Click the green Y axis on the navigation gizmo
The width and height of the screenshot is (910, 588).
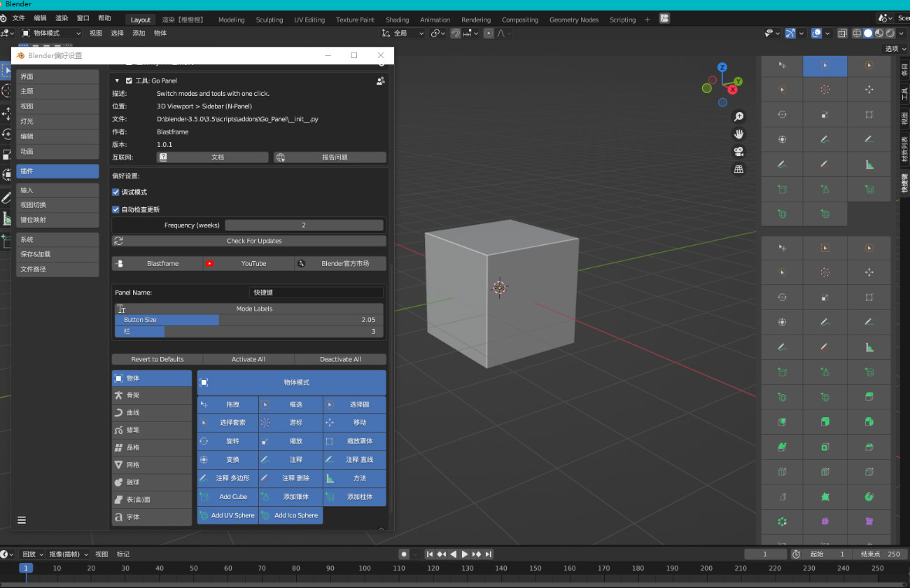(738, 81)
